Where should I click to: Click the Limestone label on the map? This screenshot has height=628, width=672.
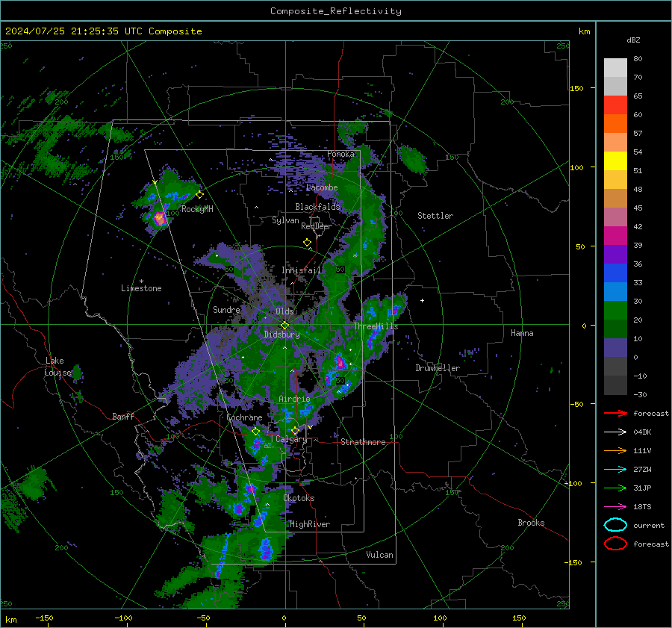(141, 288)
